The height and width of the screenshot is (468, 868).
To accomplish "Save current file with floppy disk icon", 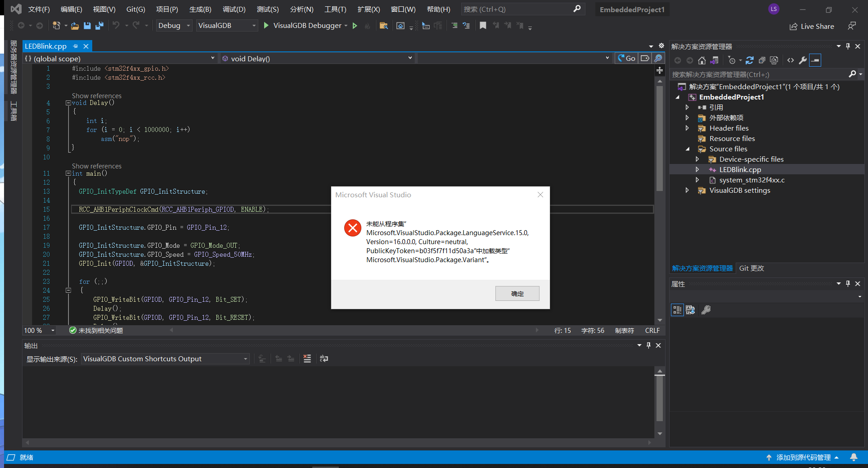I will 87,26.
